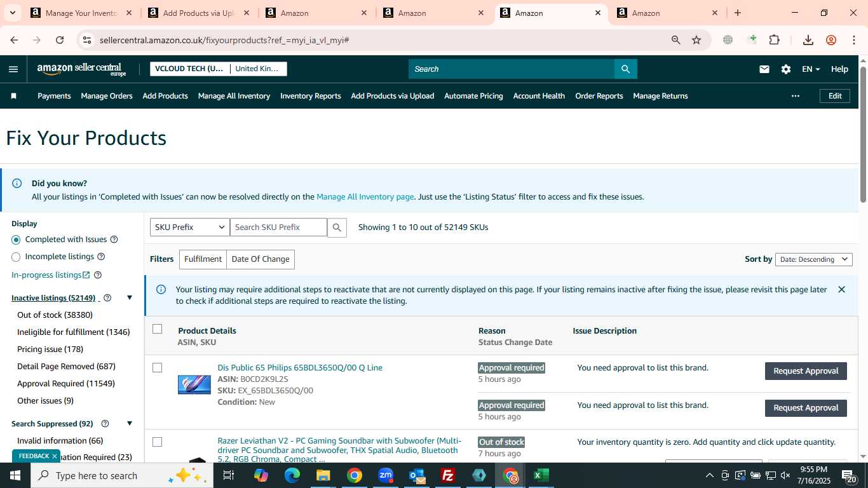The width and height of the screenshot is (868, 488).
Task: Collapse the Inactive listings section arrow
Action: (x=130, y=298)
